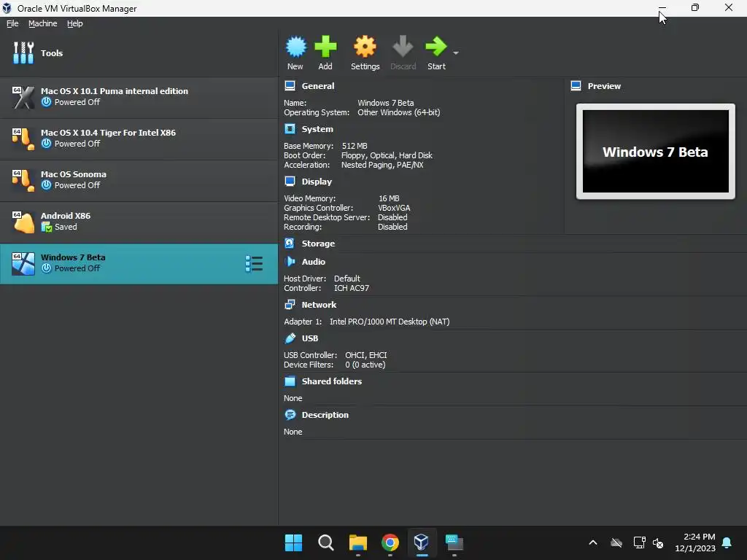Click the muted volume tray icon

click(x=658, y=542)
